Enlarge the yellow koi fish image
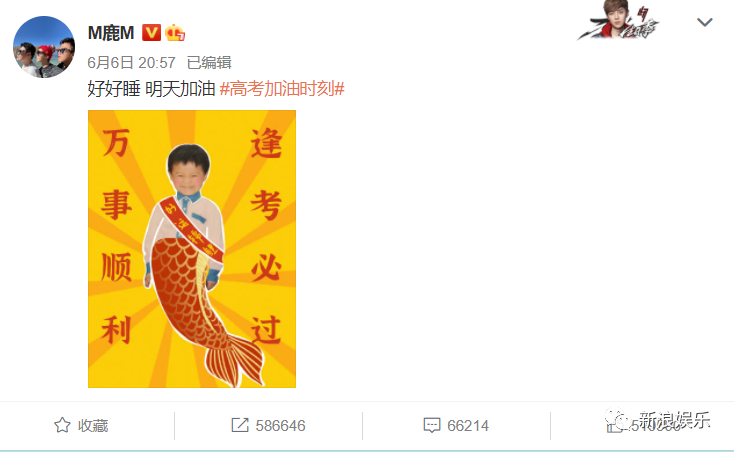 [x=192, y=249]
